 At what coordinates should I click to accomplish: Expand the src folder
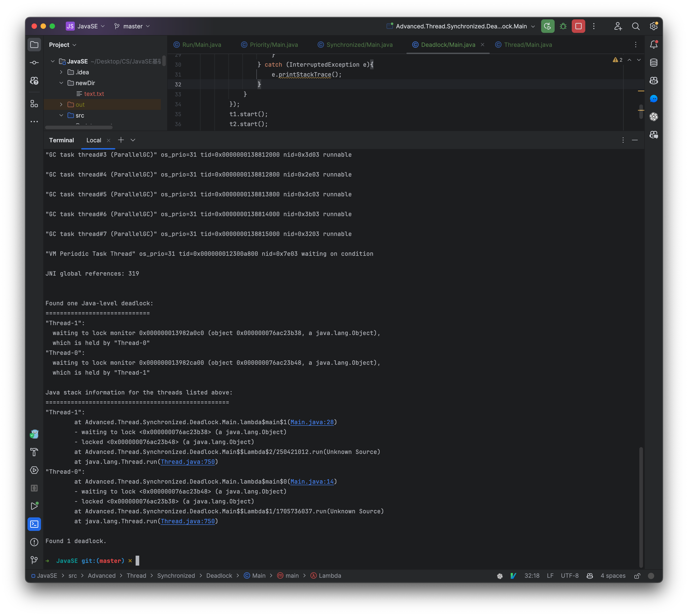[62, 115]
